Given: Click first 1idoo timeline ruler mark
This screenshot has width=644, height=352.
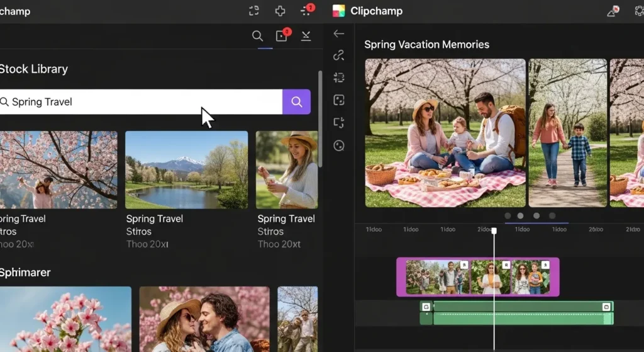Looking at the screenshot, I should tap(374, 229).
